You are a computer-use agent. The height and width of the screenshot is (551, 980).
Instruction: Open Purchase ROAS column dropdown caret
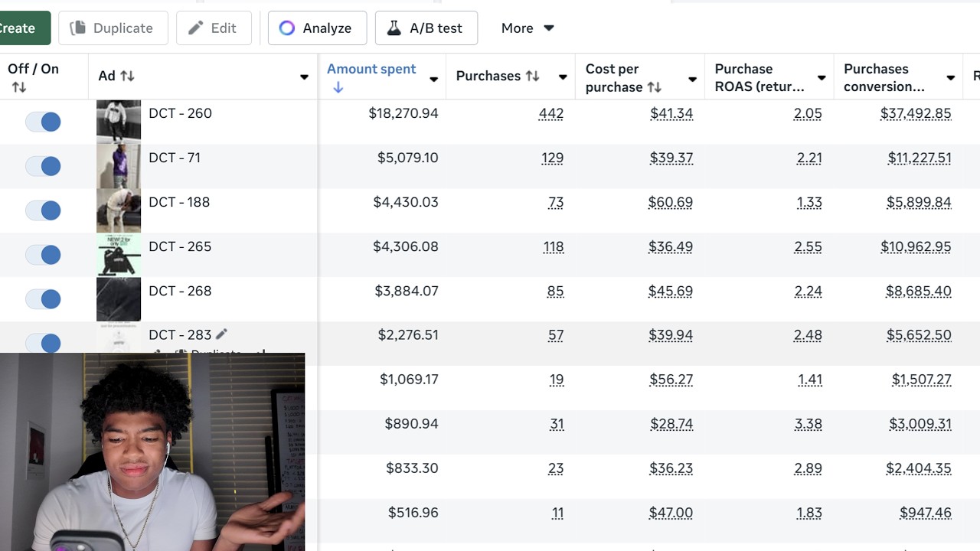coord(822,78)
